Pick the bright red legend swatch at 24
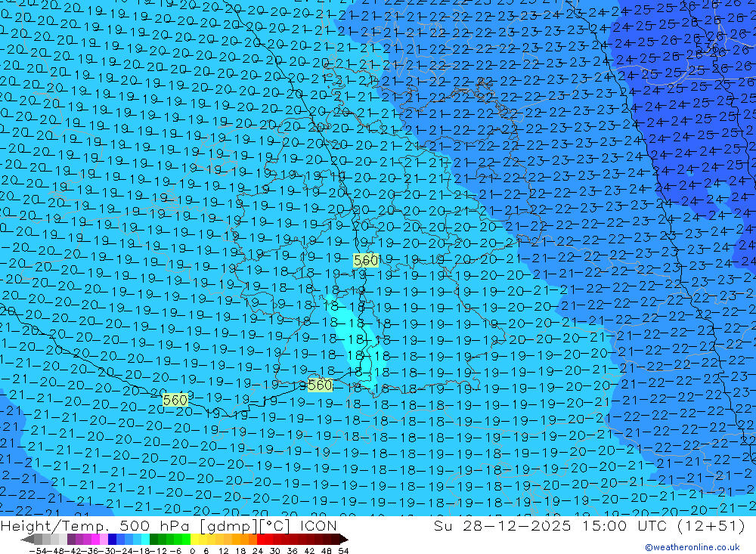This screenshot has height=554, width=756. pyautogui.click(x=261, y=539)
